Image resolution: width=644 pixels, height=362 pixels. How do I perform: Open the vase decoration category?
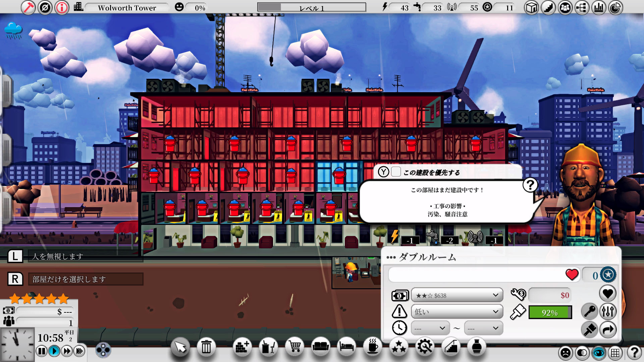point(477,347)
